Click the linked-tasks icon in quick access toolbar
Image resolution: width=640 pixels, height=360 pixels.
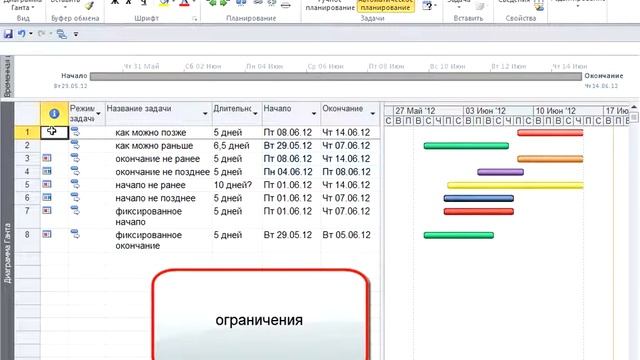(62, 34)
